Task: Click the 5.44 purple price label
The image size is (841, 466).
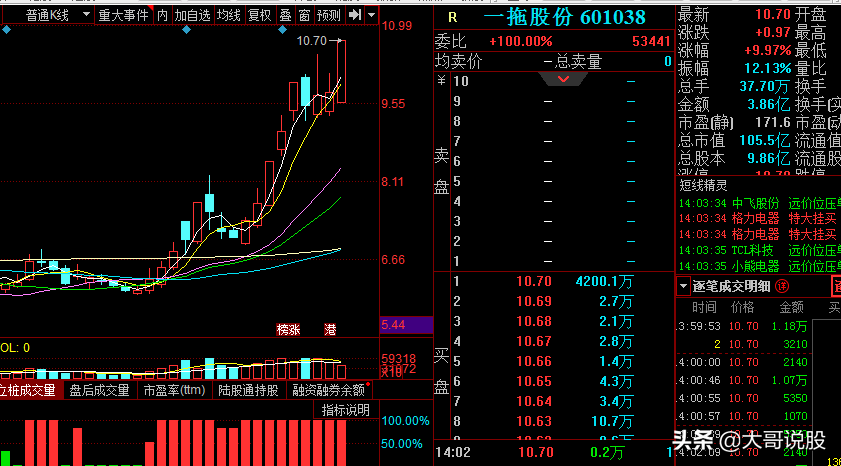Action: [x=406, y=325]
